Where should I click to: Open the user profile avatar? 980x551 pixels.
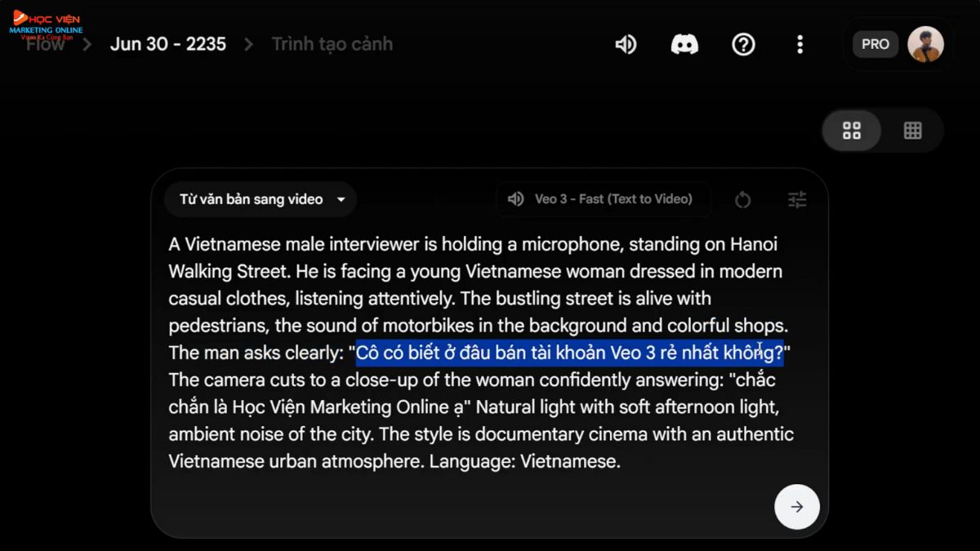point(926,44)
